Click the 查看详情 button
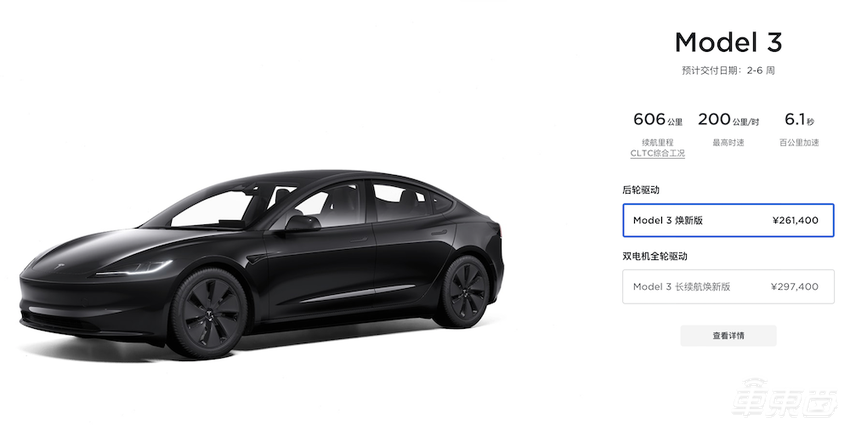Image resolution: width=850 pixels, height=430 pixels. pyautogui.click(x=728, y=336)
